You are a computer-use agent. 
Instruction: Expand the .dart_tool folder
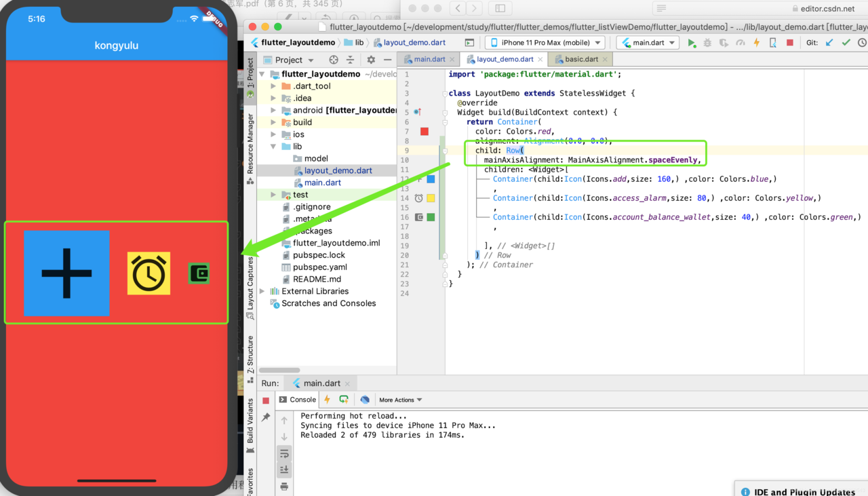(x=273, y=86)
